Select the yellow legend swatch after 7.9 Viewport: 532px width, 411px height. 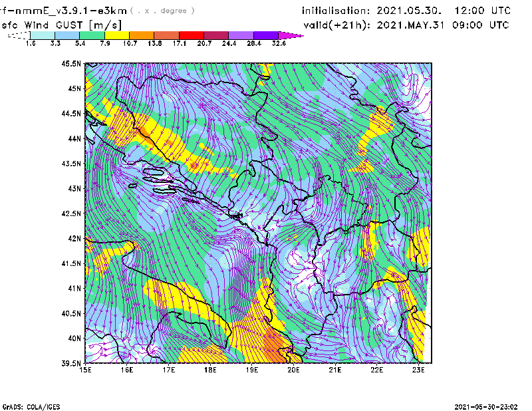[x=117, y=35]
